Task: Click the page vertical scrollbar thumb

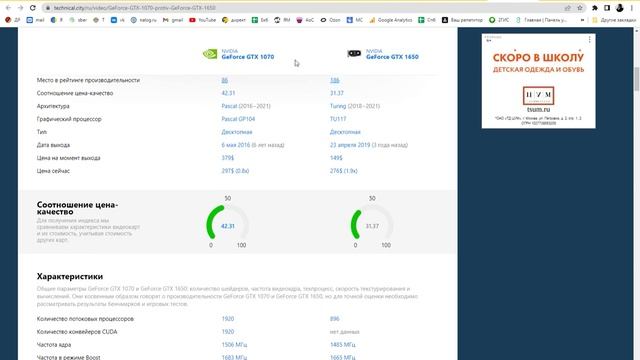Action: 636,80
